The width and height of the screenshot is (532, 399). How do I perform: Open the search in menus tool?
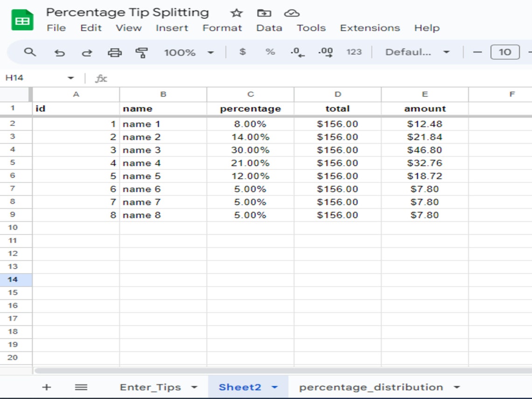tap(30, 52)
